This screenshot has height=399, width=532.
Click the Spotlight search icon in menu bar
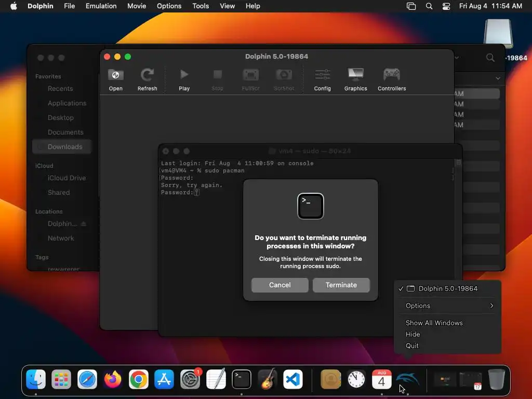[429, 6]
